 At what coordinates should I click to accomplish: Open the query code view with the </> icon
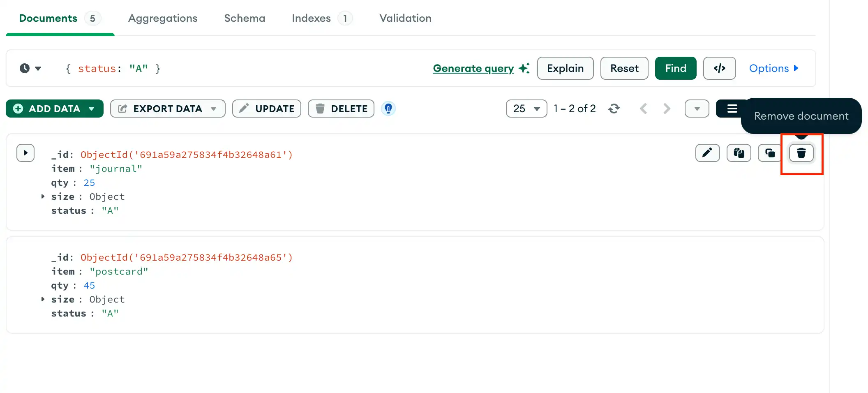[719, 68]
